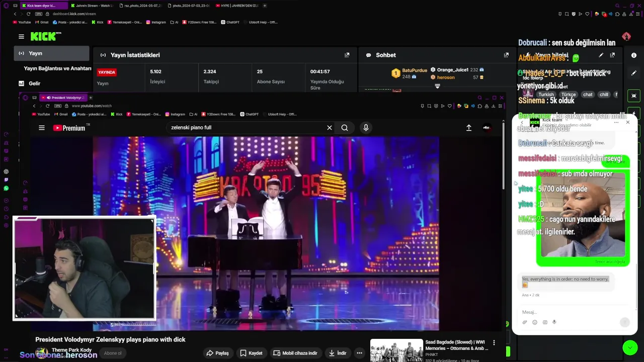Open new tab in Kick browser window

[x=265, y=6]
